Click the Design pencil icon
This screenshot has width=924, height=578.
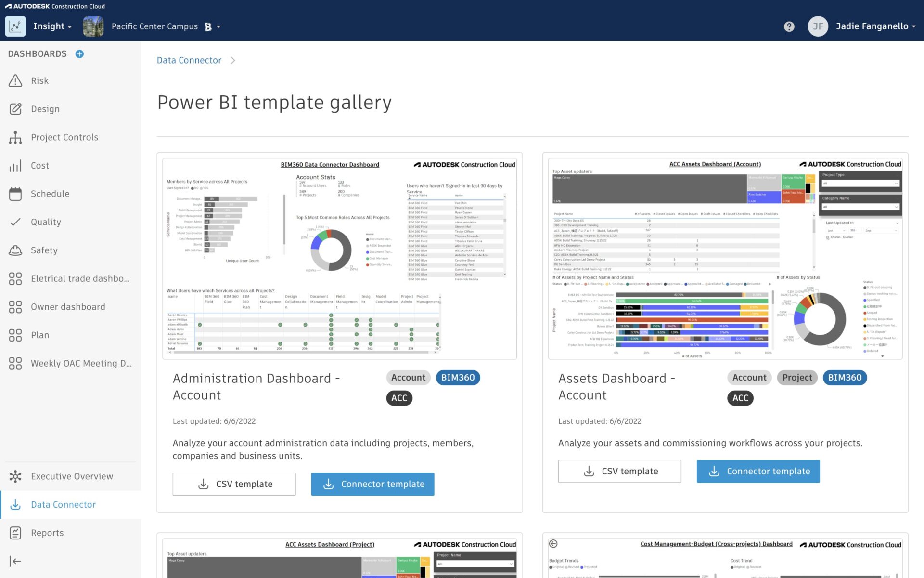(x=15, y=109)
